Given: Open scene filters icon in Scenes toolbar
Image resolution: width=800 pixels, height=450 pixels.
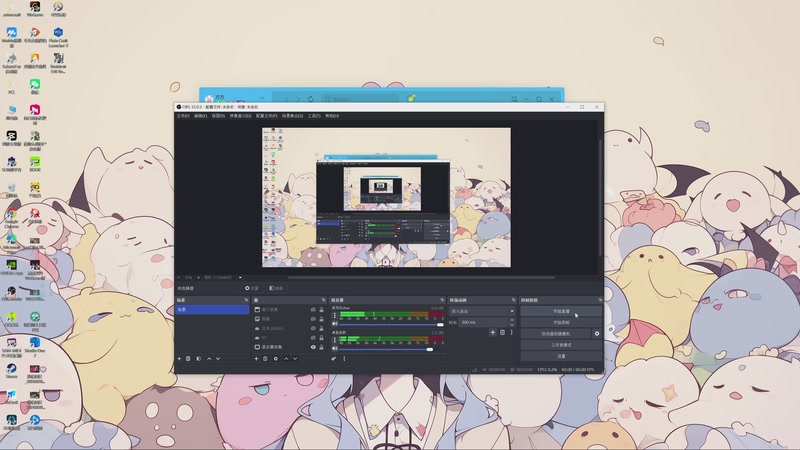Looking at the screenshot, I should [x=198, y=359].
